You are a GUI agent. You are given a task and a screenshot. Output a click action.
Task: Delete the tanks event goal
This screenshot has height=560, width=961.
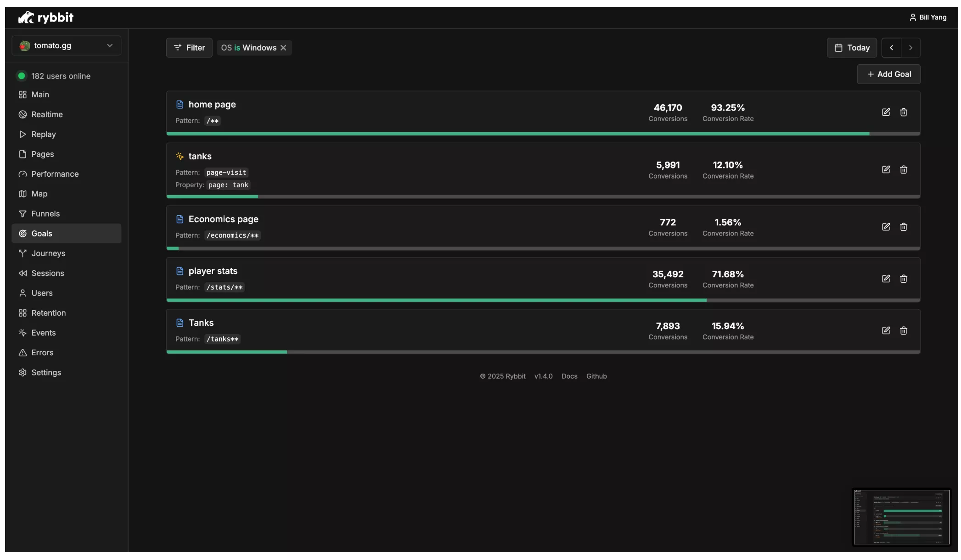click(903, 170)
